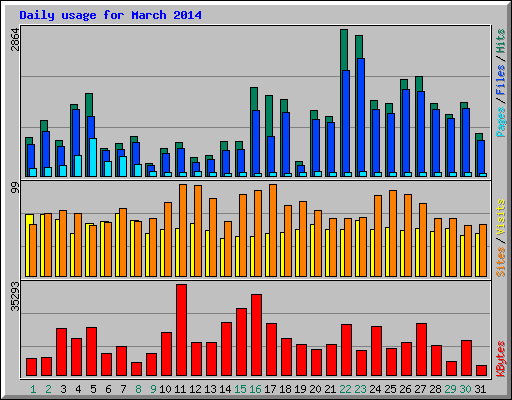The width and height of the screenshot is (512, 400).
Task: Select day 8 on the x-axis
Action: point(138,389)
